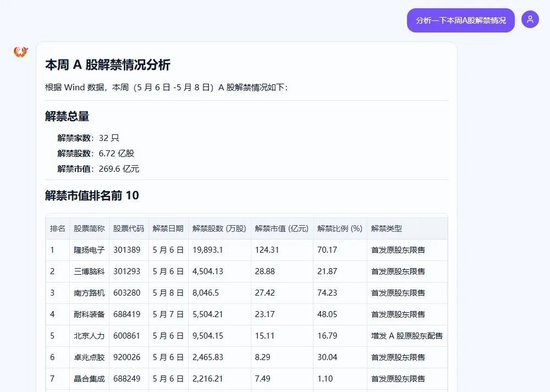Click 增发 A 股原股东配售 type cell
550x392 pixels.
407,336
